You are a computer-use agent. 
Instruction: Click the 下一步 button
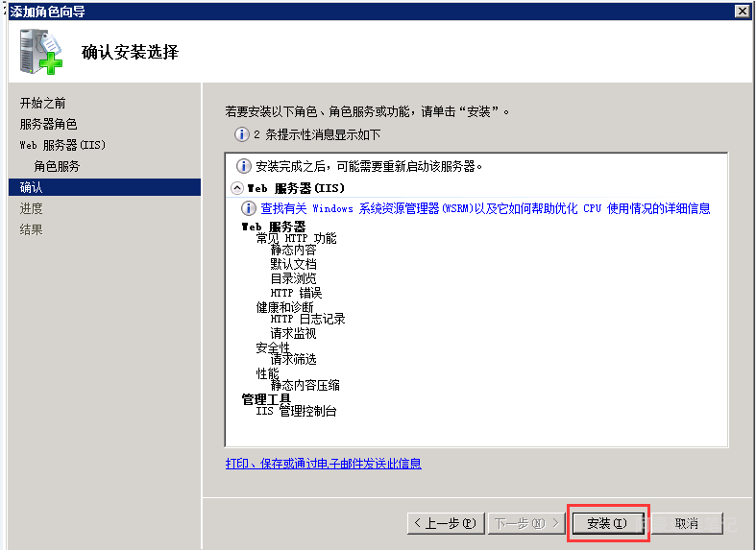pos(524,523)
